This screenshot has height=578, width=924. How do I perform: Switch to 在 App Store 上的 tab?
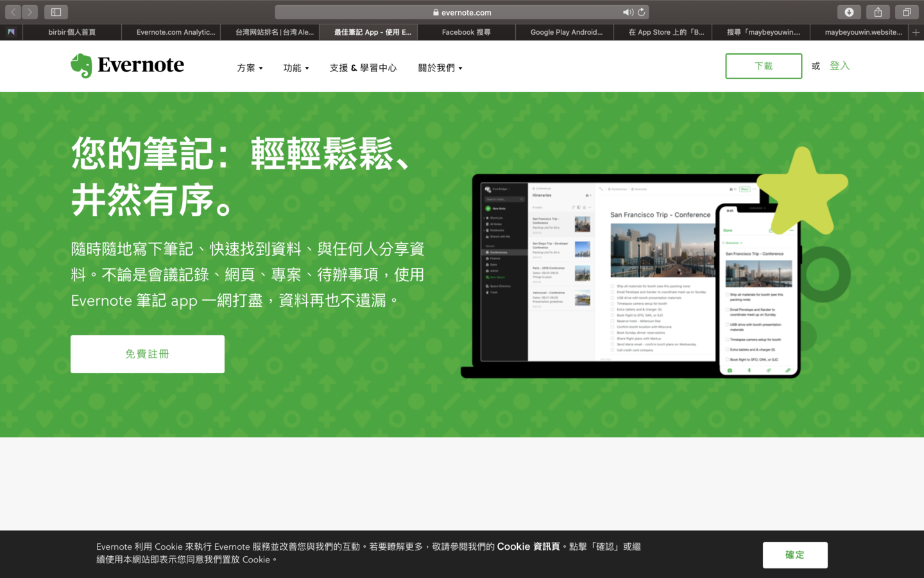[663, 32]
